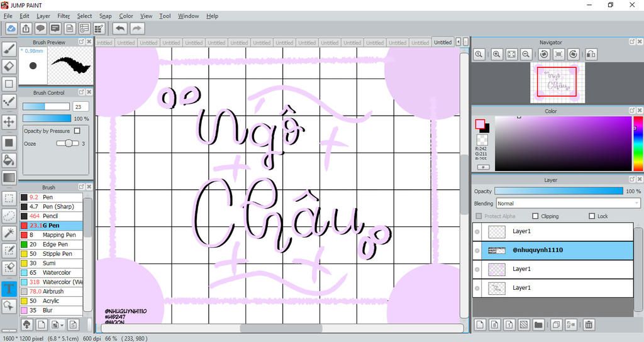This screenshot has height=342, width=644.
Task: Undock the Layer panel
Action: [x=632, y=179]
